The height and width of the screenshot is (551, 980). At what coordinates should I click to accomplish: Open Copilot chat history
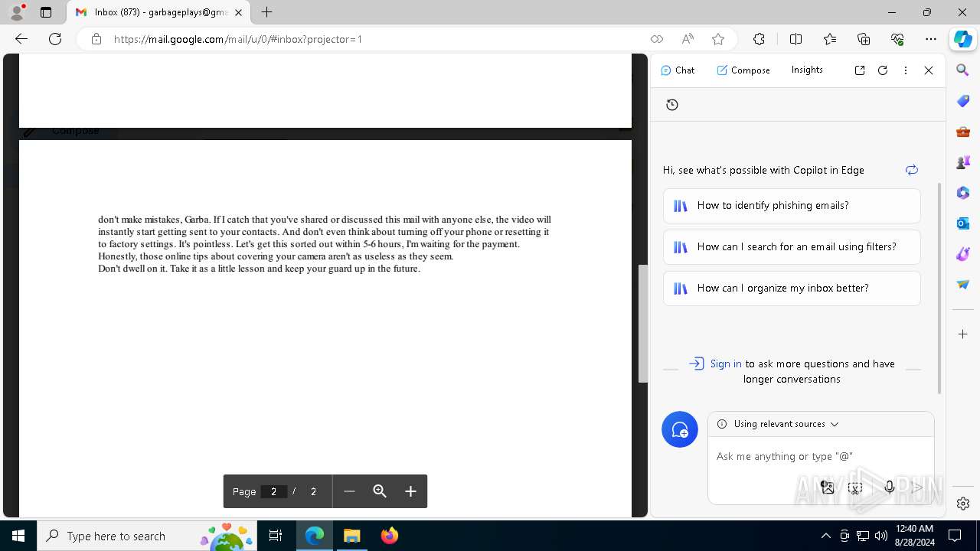click(672, 105)
